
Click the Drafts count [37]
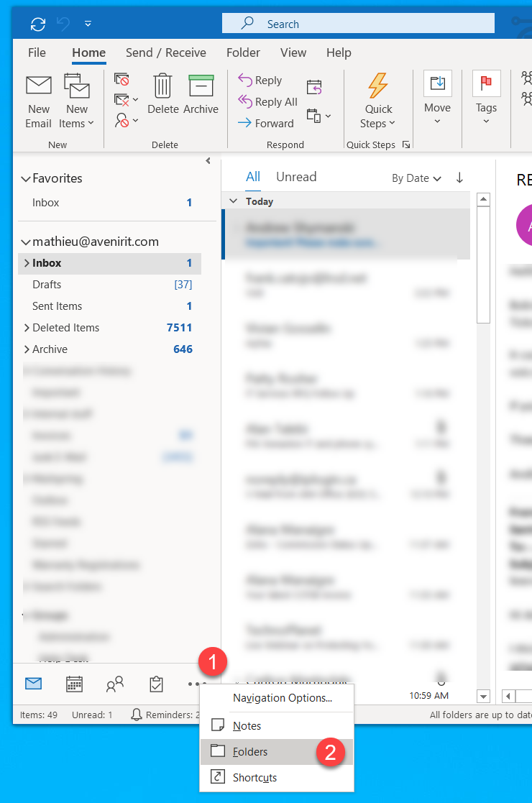click(183, 285)
